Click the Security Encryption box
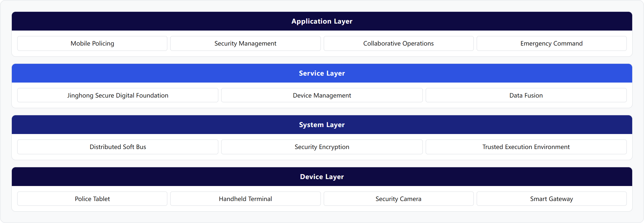Image resolution: width=644 pixels, height=223 pixels. [x=322, y=147]
